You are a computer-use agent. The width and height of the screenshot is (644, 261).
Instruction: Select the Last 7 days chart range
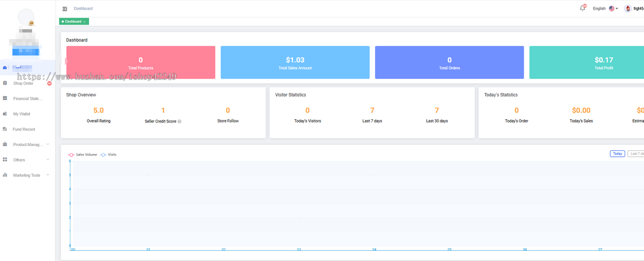636,154
